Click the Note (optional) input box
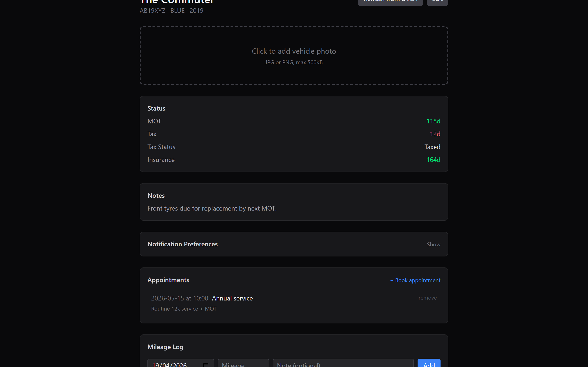This screenshot has height=367, width=588. (x=343, y=364)
